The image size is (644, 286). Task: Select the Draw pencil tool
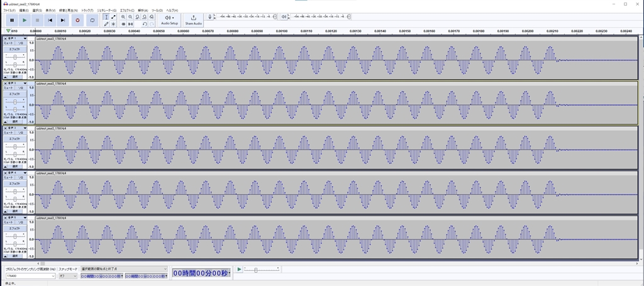[106, 24]
